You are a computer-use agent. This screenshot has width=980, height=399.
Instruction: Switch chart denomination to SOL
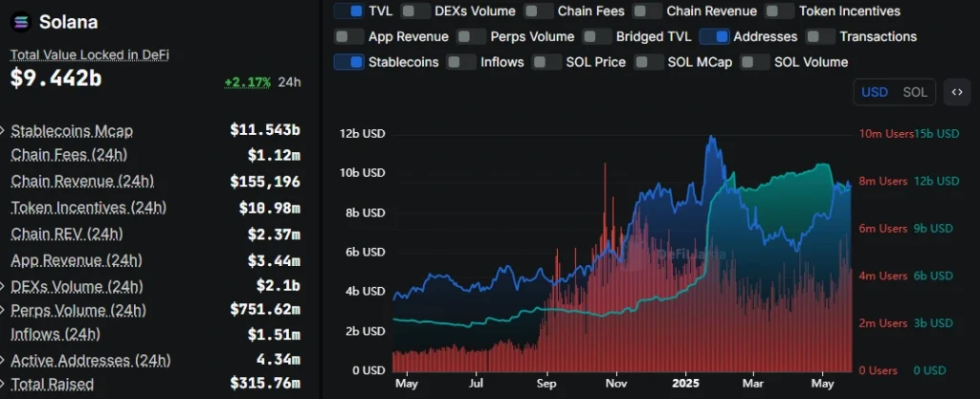(915, 93)
